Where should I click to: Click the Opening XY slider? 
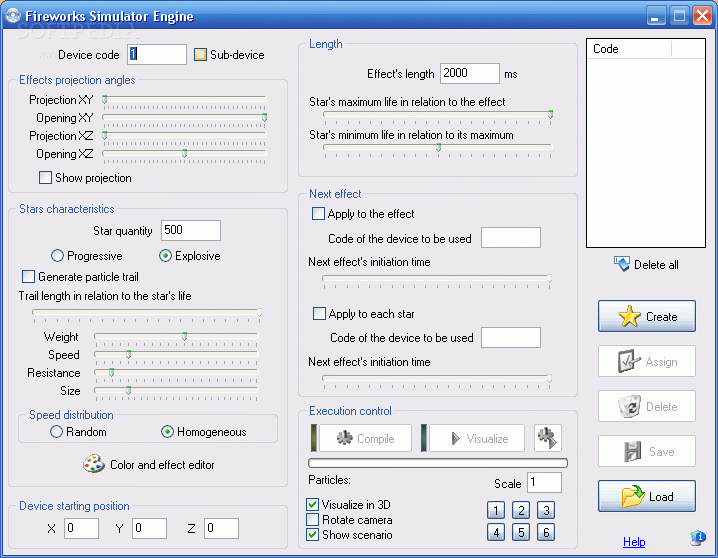184,118
